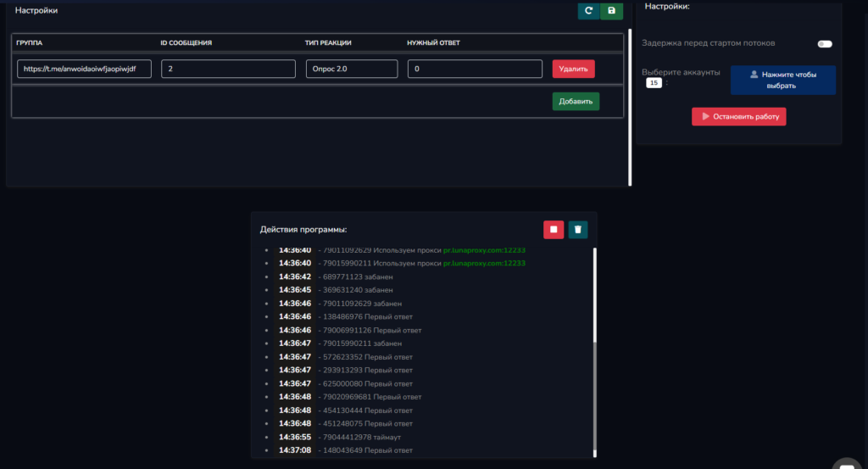Click 'Нажмите чтобы выбрать' to choose accounts
Screen dimensions: 868x469
pos(782,80)
